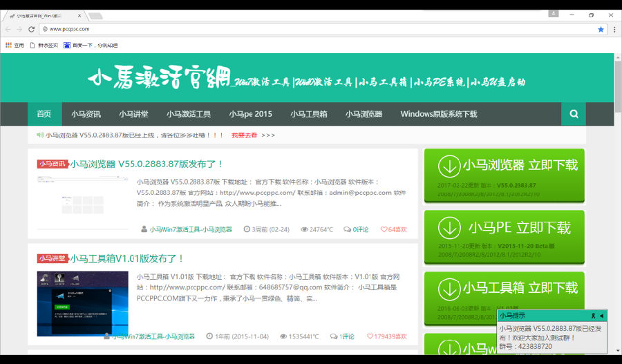The height and width of the screenshot is (364, 622).
Task: Click the group number 423838720 text
Action: 535,346
